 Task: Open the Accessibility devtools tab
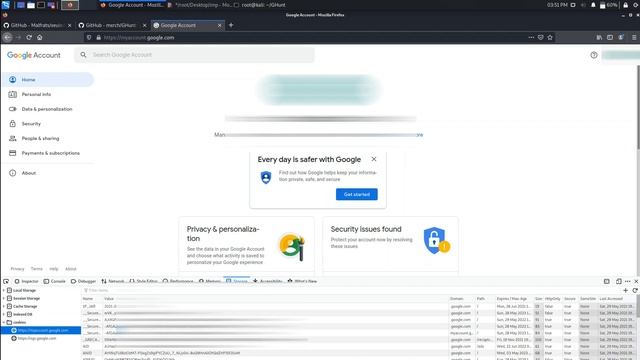268,281
